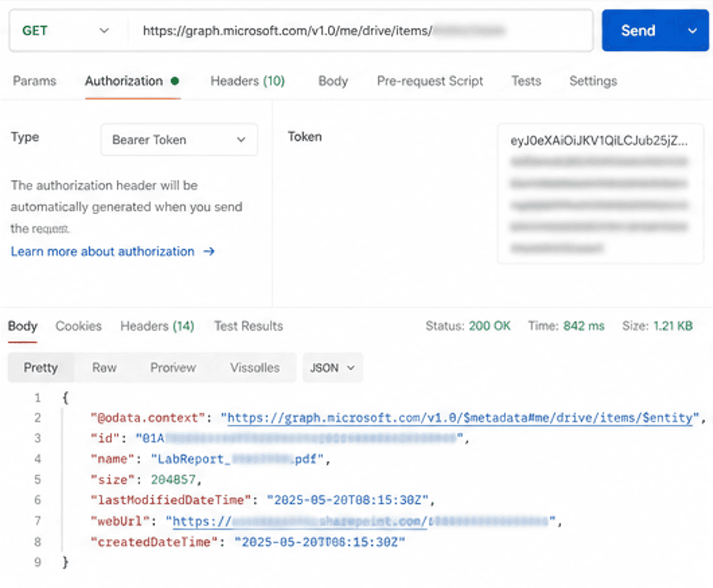Click the 200 OK status value
713x588 pixels.
(489, 326)
